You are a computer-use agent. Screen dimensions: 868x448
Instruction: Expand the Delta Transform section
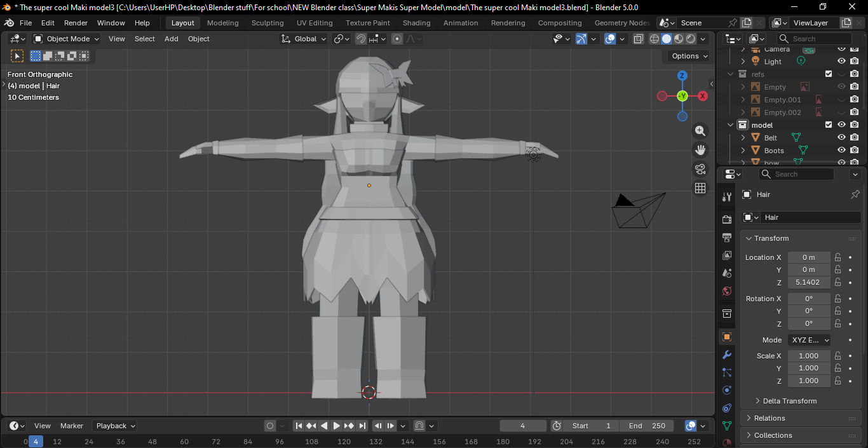click(789, 401)
